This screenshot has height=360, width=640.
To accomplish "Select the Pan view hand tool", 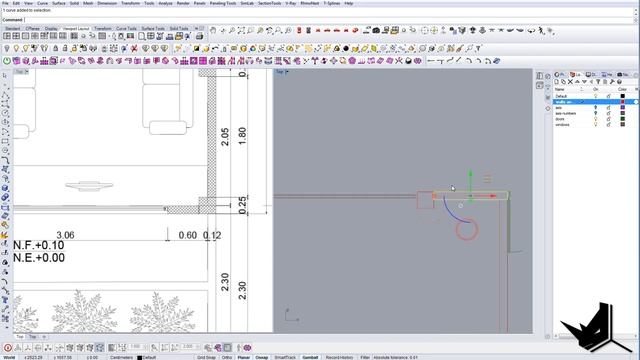I will pyautogui.click(x=213, y=30).
